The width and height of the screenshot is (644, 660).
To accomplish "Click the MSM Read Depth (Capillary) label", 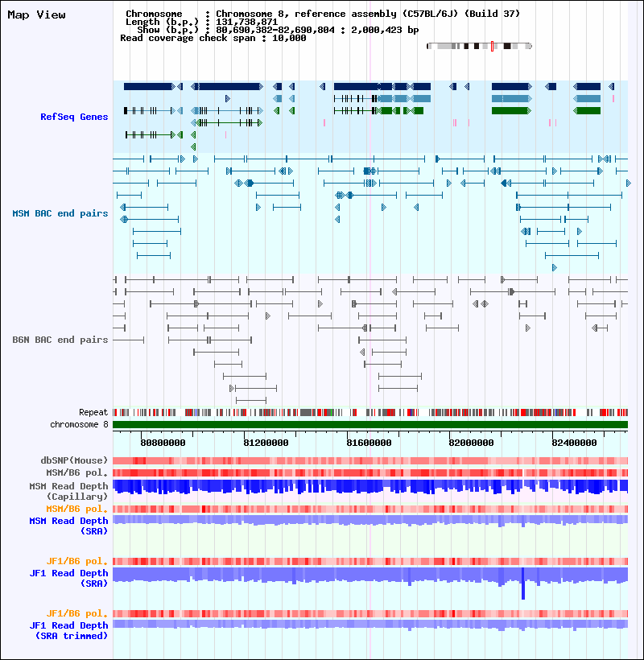I will pos(68,491).
